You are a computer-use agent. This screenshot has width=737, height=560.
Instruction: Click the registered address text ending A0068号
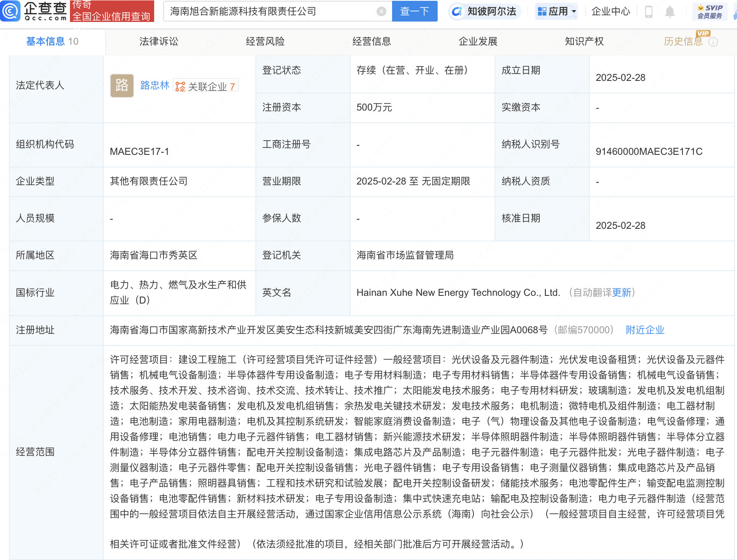click(x=329, y=330)
